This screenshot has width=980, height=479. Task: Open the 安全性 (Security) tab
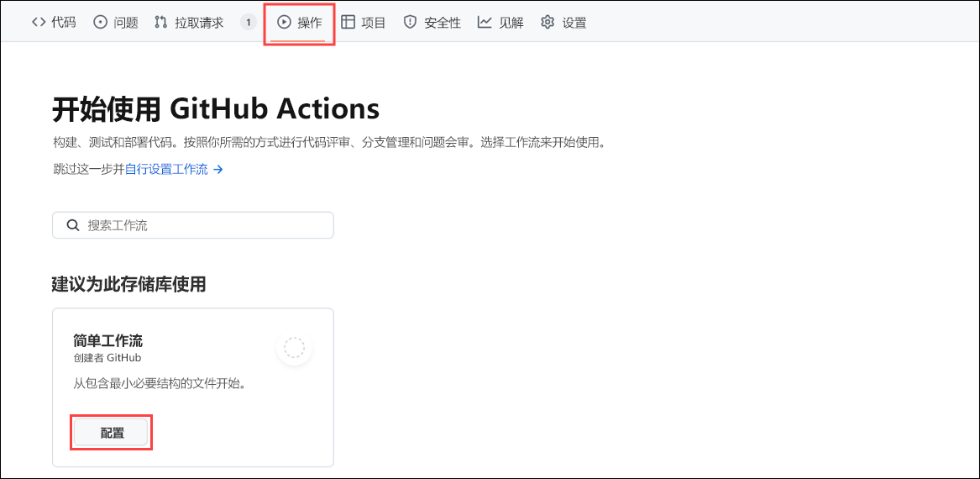point(432,24)
